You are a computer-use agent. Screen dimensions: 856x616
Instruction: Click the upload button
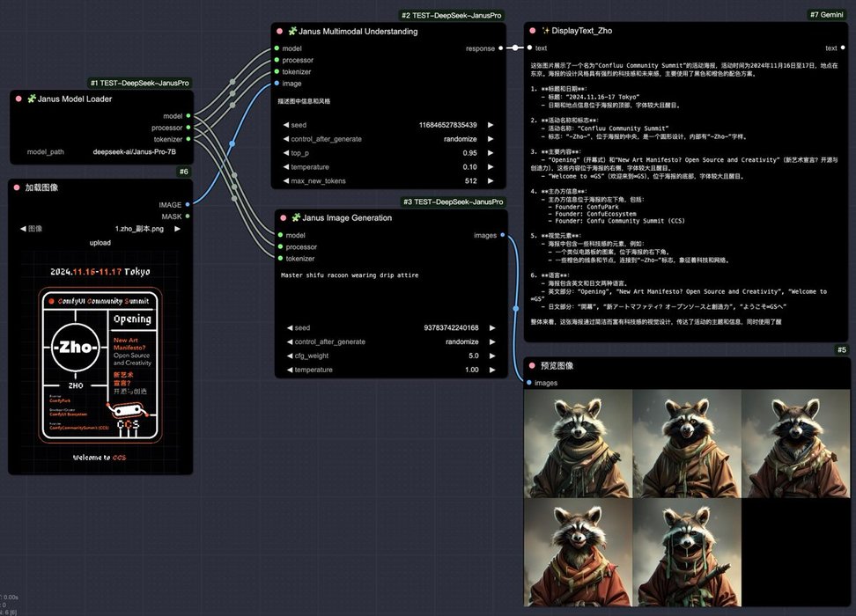tap(100, 243)
